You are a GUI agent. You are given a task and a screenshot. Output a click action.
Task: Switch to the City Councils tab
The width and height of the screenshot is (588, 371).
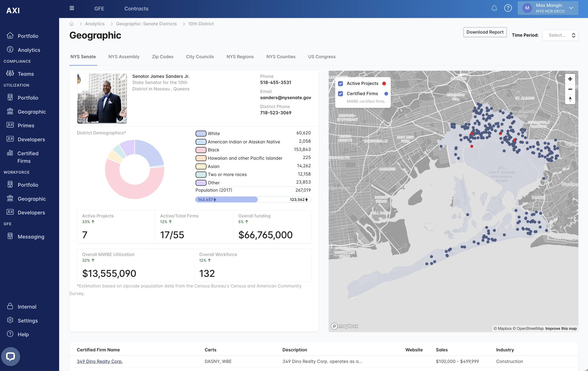tap(200, 57)
